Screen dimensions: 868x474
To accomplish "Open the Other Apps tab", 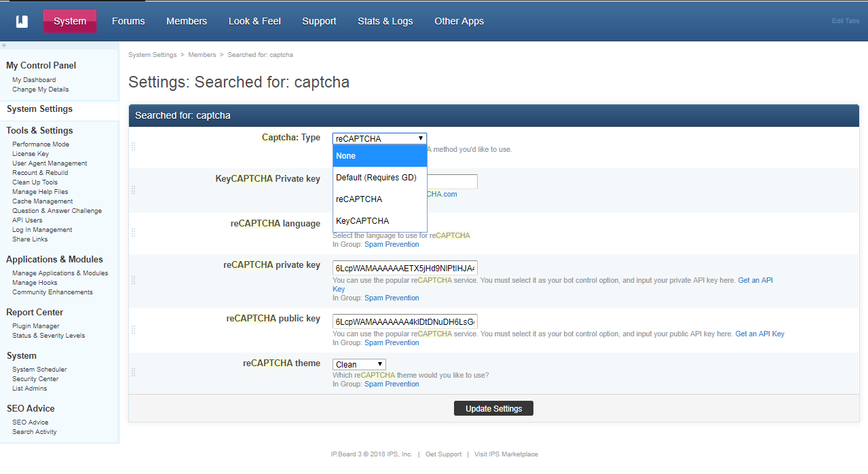I will click(459, 21).
